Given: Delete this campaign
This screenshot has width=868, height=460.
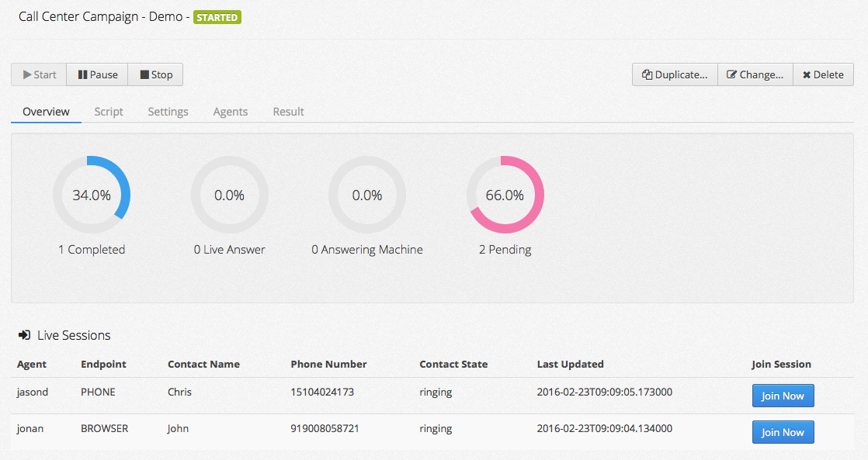Looking at the screenshot, I should point(823,74).
